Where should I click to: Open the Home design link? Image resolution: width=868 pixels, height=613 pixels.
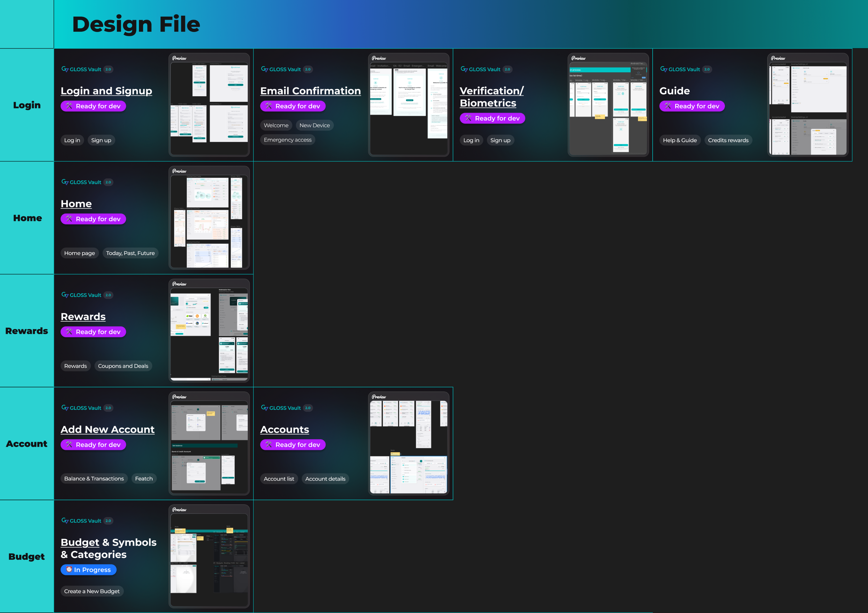coord(76,204)
